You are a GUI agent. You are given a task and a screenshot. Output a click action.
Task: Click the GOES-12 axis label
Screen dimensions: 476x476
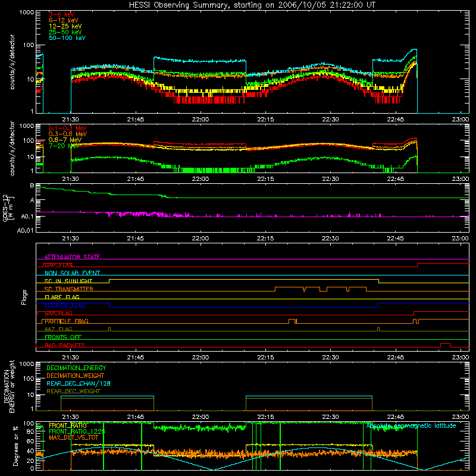point(8,208)
